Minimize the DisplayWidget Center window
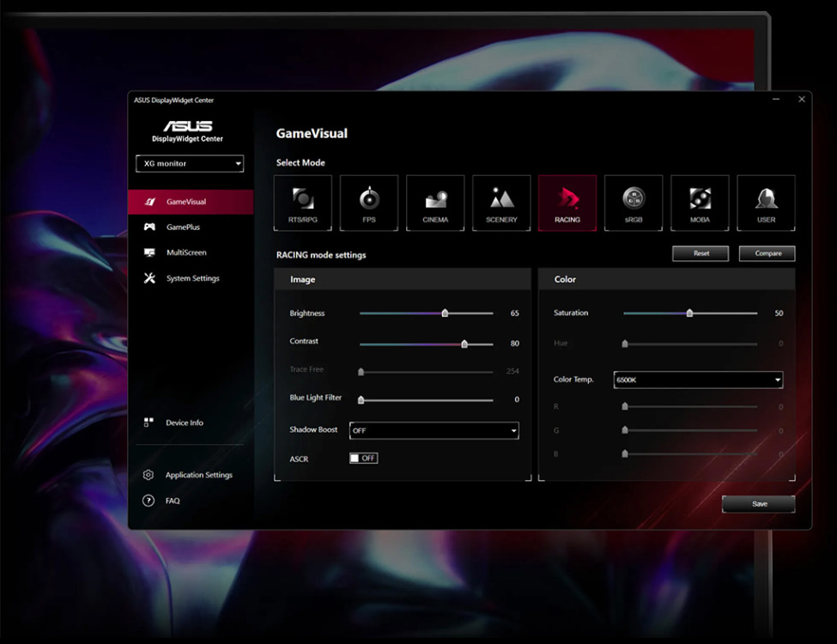 click(775, 100)
